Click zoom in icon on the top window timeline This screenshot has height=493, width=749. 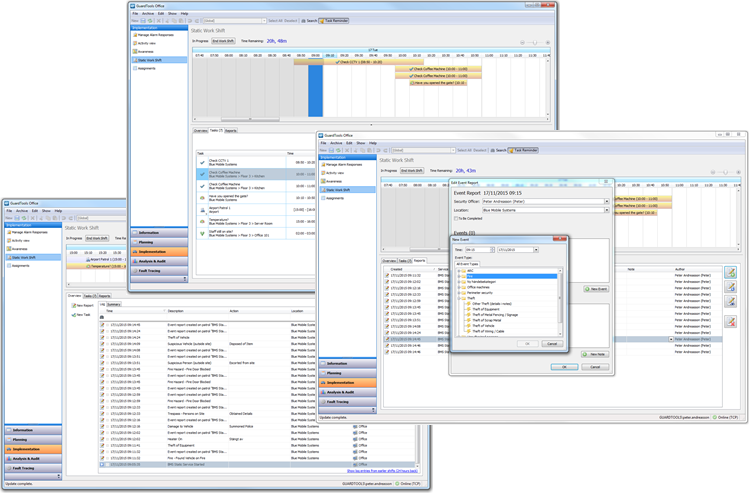click(x=547, y=43)
